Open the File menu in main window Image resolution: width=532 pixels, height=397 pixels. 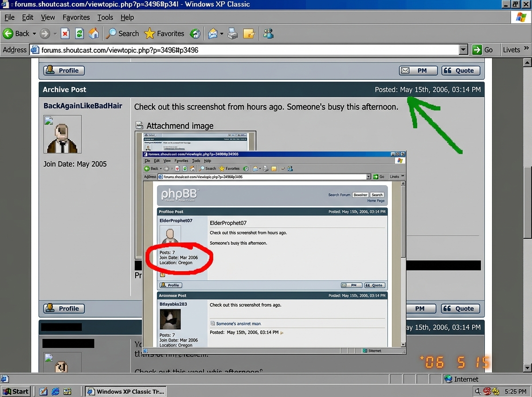(9, 17)
